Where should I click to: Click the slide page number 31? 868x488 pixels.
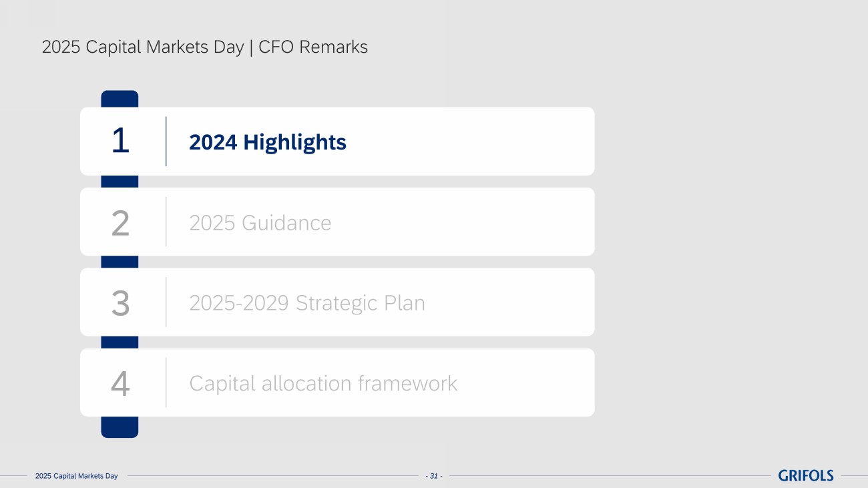(434, 476)
